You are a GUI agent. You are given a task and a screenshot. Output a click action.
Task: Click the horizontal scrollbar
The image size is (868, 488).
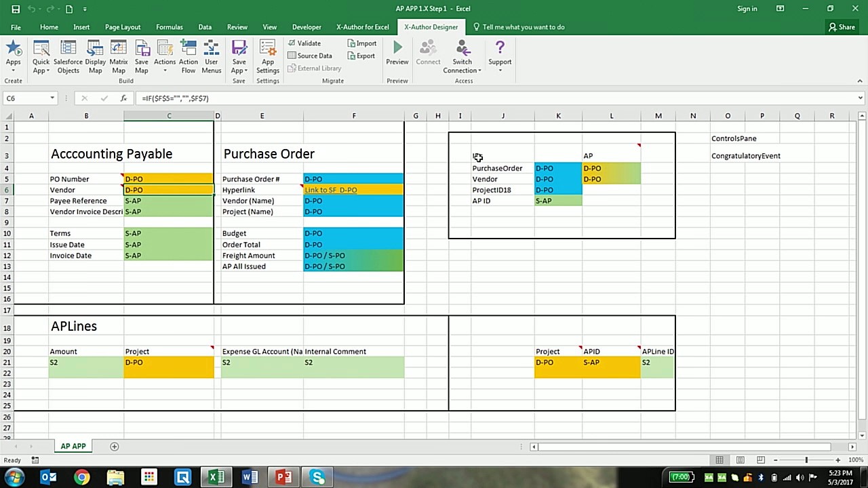[685, 447]
